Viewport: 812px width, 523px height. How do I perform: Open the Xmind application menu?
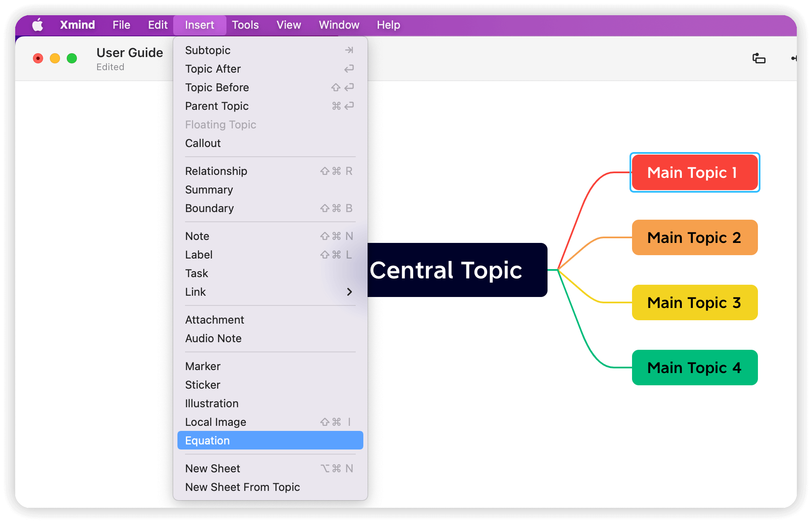77,25
